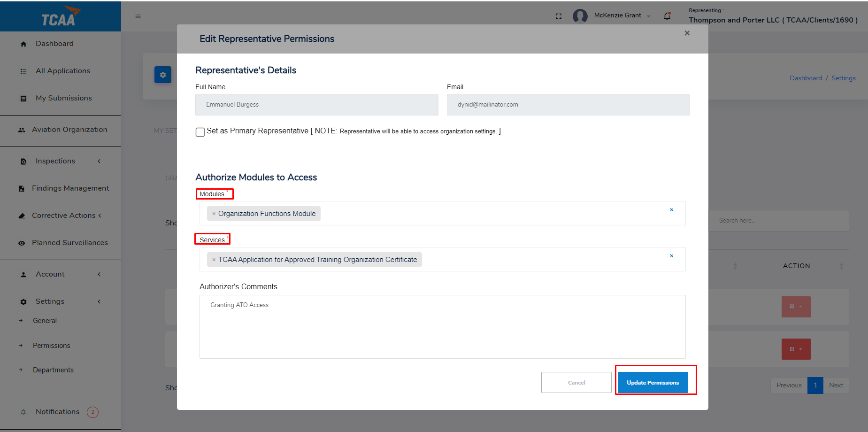Click the blue gear icon button

[163, 75]
